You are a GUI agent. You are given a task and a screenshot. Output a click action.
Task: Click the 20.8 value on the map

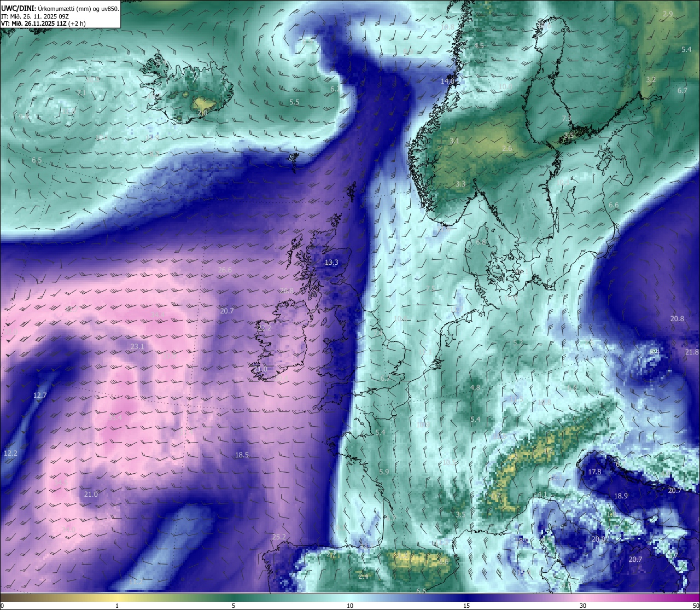677,318
